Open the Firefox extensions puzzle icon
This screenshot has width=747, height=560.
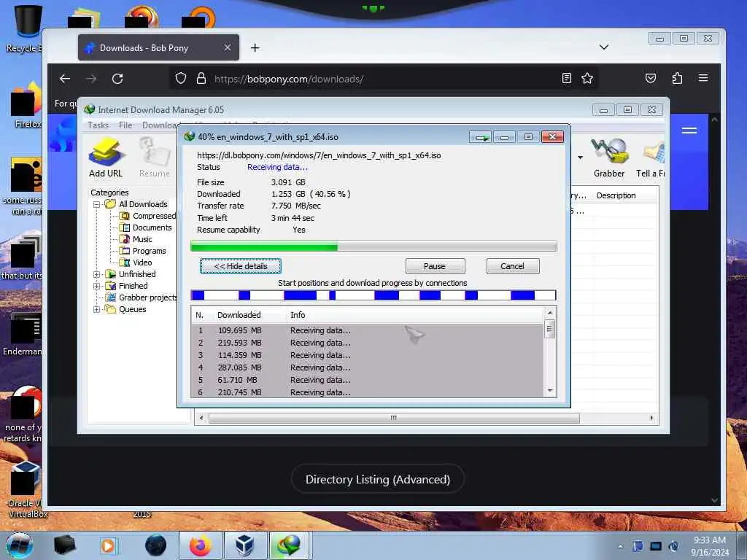coord(677,79)
